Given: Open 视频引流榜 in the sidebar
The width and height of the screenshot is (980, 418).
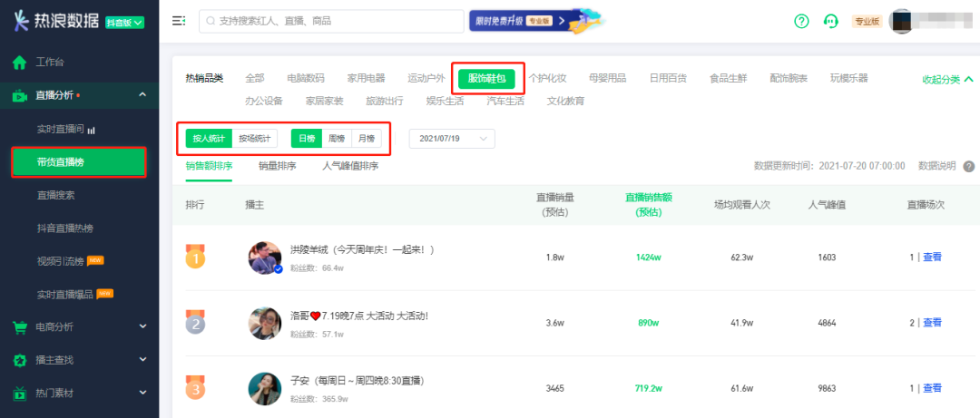Looking at the screenshot, I should tap(61, 261).
